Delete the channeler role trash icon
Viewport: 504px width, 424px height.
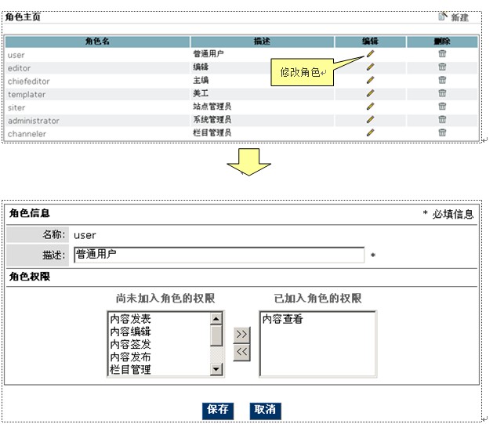(x=442, y=132)
